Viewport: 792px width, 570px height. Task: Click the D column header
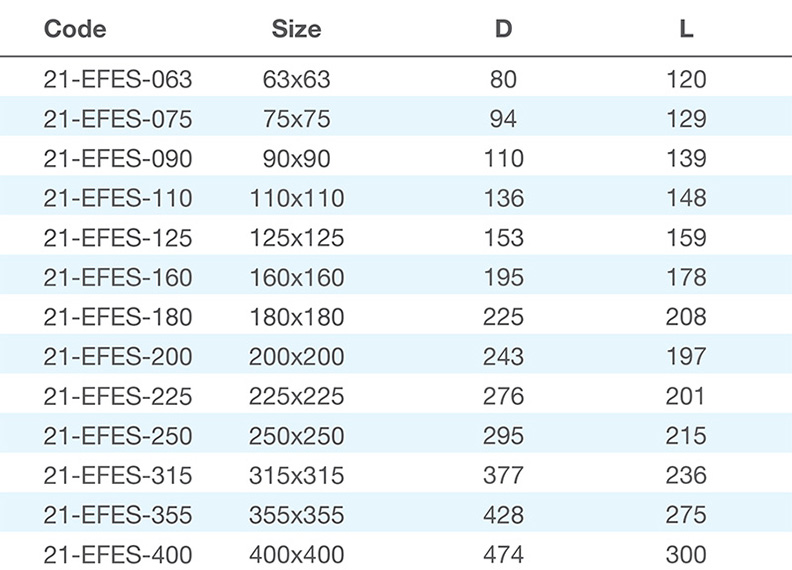[503, 29]
